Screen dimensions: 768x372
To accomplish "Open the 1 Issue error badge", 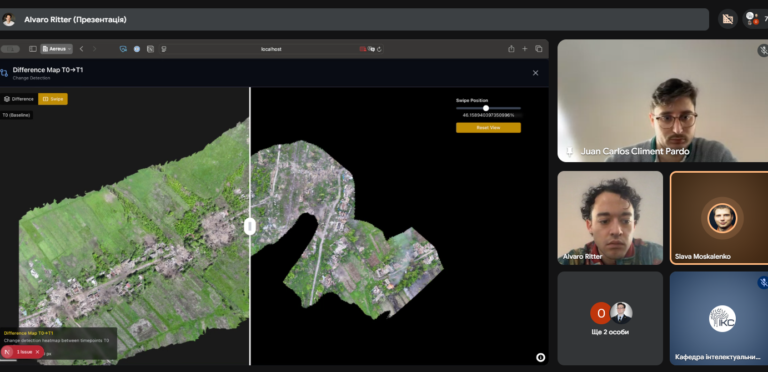I will pyautogui.click(x=24, y=352).
